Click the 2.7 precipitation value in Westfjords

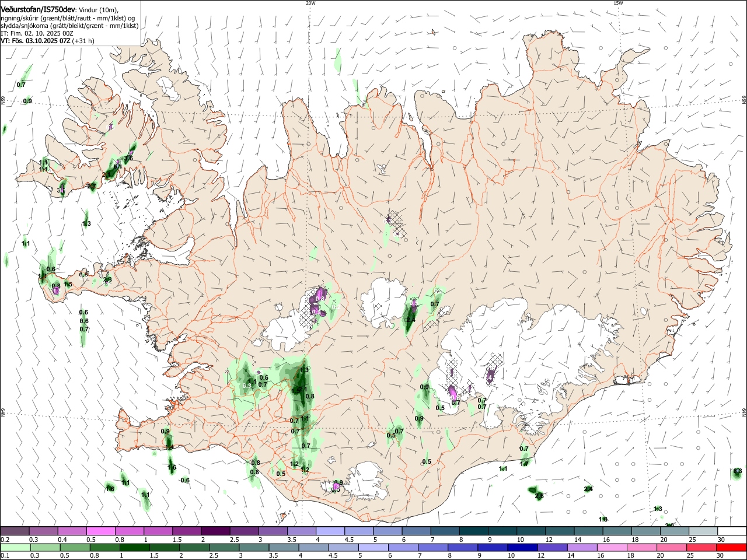92,187
